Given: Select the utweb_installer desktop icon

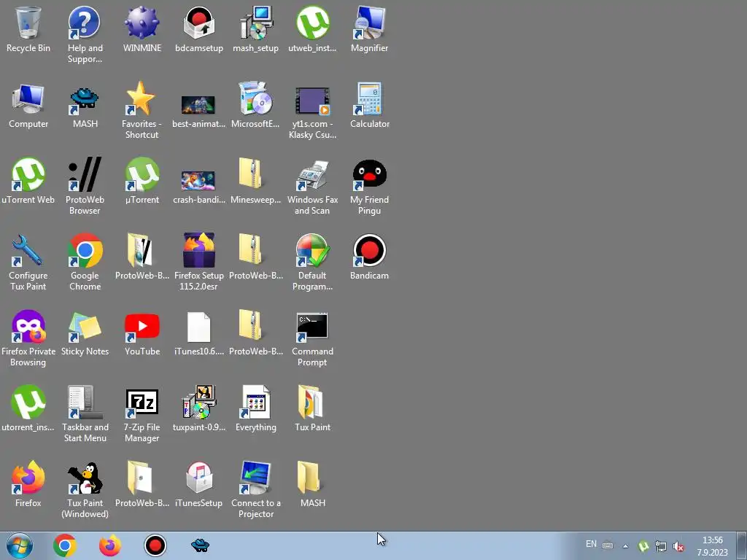Looking at the screenshot, I should (x=312, y=23).
